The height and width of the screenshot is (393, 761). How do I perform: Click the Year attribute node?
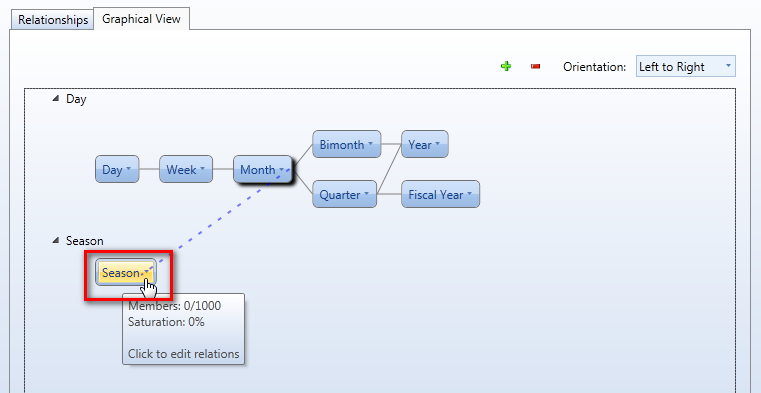(425, 144)
